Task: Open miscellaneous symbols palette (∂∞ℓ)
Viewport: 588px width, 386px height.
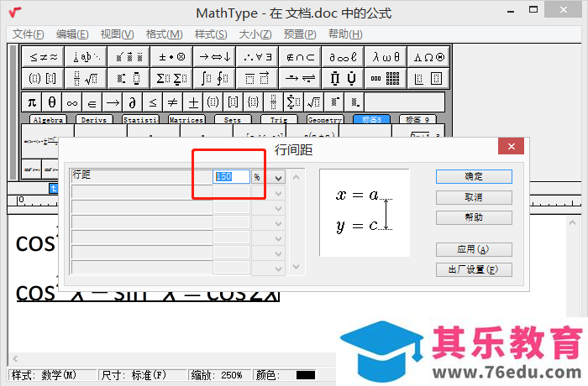Action: point(343,57)
